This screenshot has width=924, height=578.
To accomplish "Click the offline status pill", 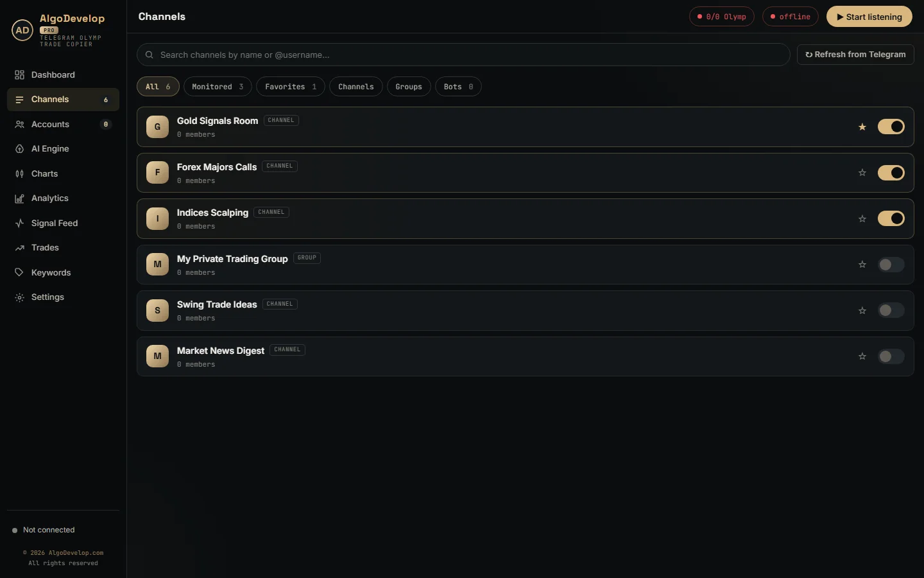I will coord(791,17).
